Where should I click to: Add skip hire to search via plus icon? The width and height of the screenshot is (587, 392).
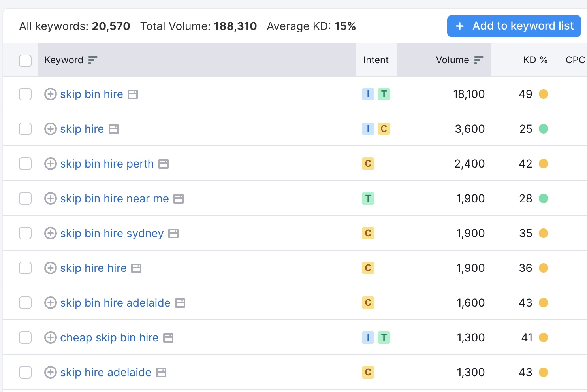[x=50, y=129]
